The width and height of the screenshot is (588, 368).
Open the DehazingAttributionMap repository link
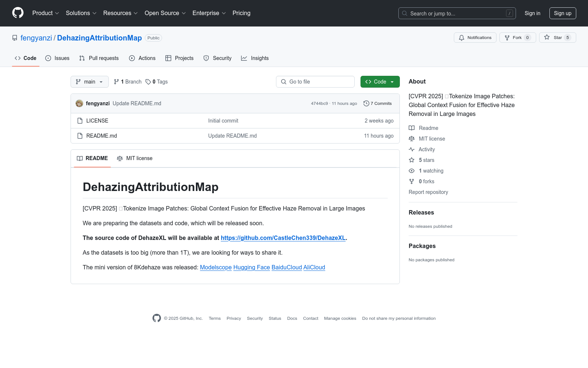point(99,38)
